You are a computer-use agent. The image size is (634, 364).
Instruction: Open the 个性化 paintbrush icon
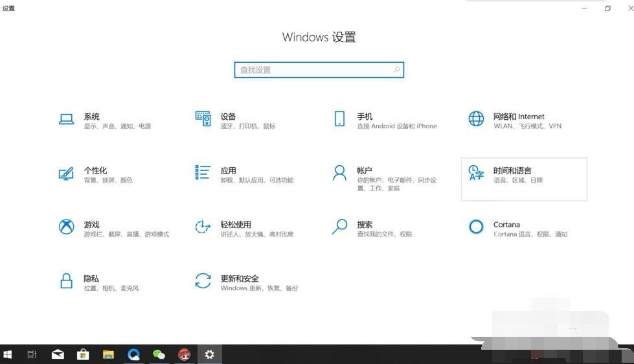point(66,174)
